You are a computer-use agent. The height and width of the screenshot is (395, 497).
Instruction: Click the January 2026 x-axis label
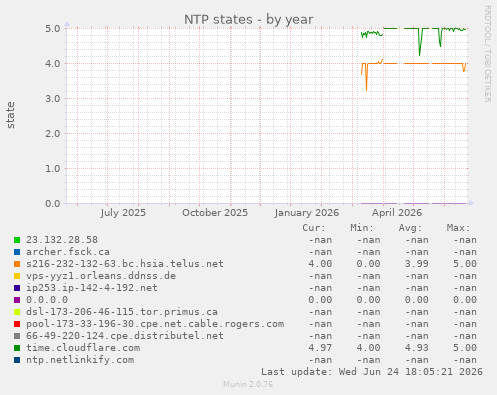point(307,213)
